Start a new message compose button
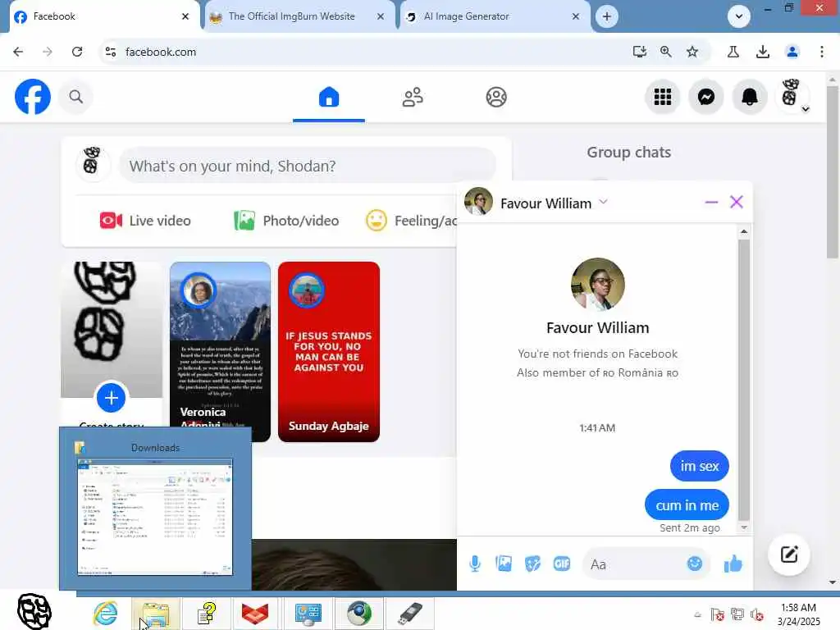 [788, 555]
